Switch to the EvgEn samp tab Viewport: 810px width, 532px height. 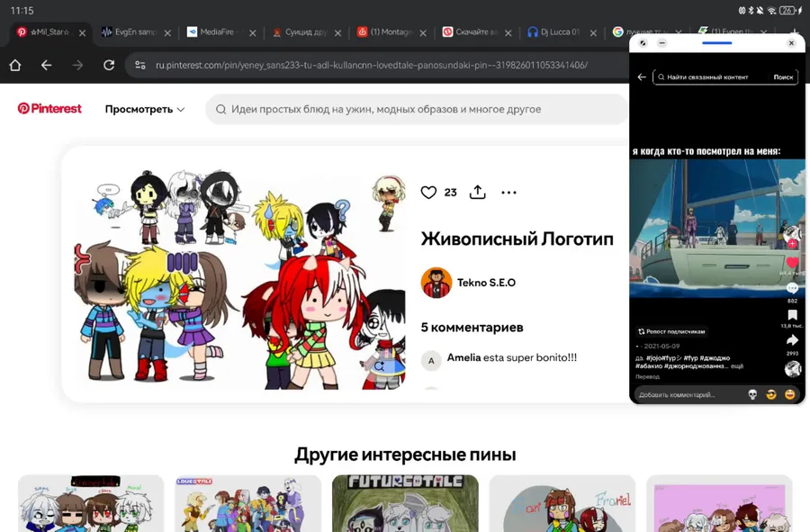click(x=130, y=32)
